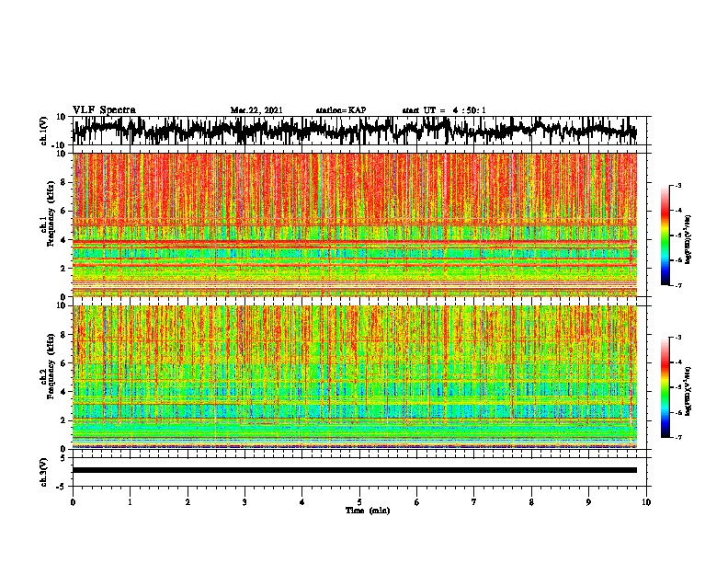The height and width of the screenshot is (563, 728).
Task: Click the "-7" label on ch.2 color scale
Action: click(677, 437)
